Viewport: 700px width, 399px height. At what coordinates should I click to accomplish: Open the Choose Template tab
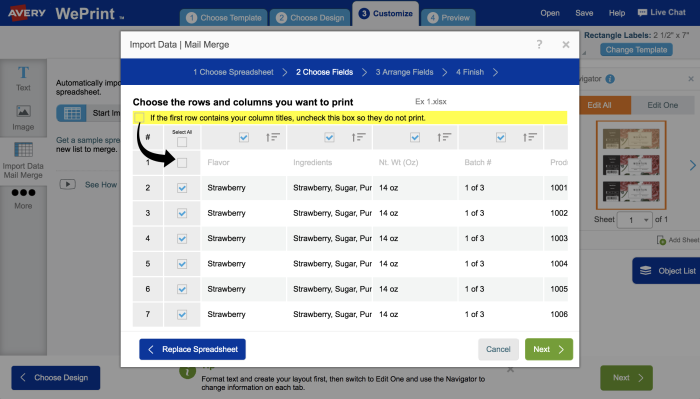224,18
